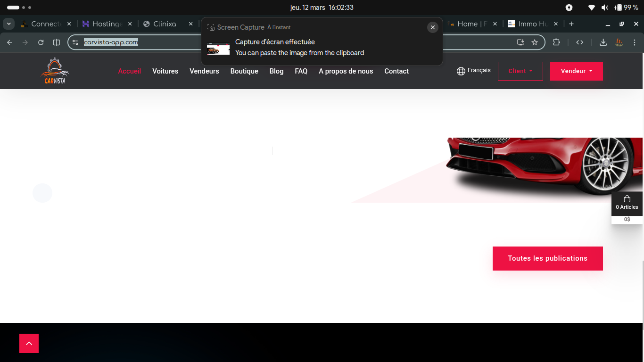This screenshot has height=362, width=644.
Task: Dismiss the Screen Capture notification
Action: pos(432,27)
